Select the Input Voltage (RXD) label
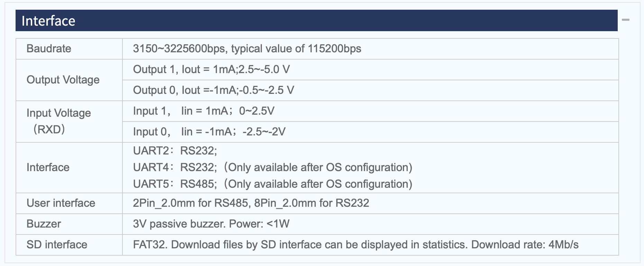The height and width of the screenshot is (266, 644). [x=59, y=121]
